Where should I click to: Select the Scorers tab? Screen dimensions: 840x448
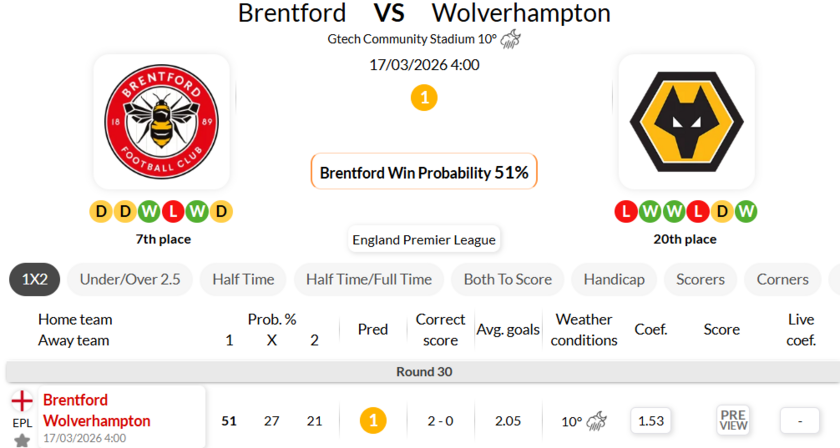coord(701,279)
